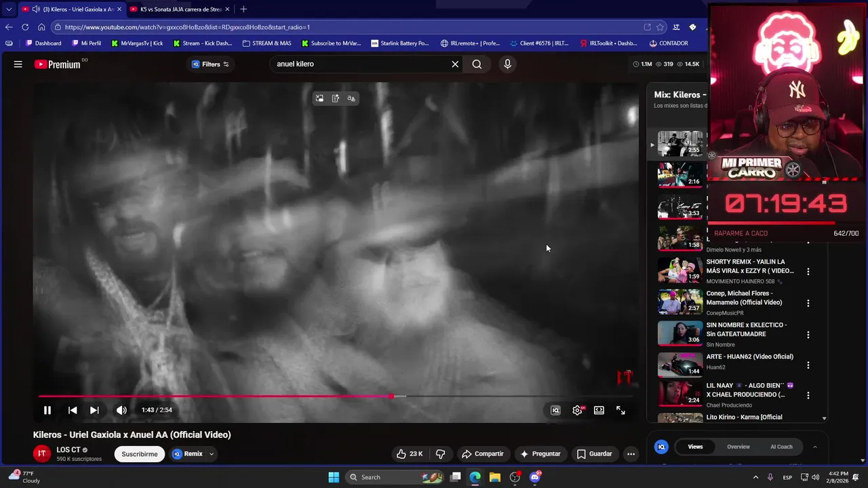
Task: Expand the dropdown arrow next to Remix
Action: (x=212, y=454)
